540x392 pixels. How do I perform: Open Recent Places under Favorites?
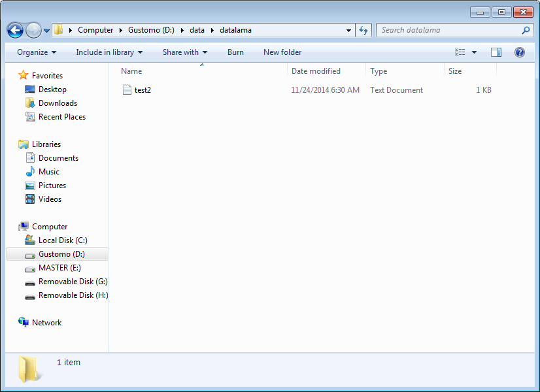[62, 117]
